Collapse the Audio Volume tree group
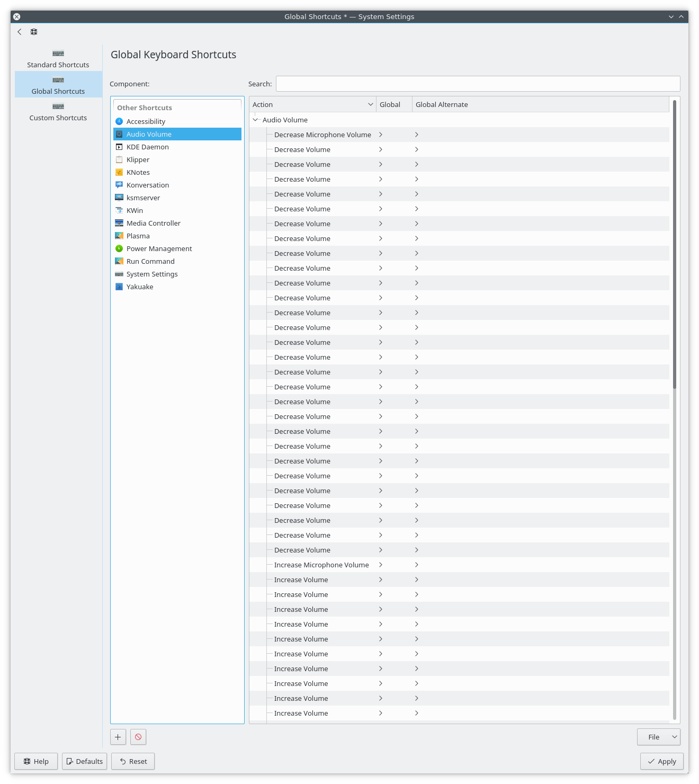 256,120
